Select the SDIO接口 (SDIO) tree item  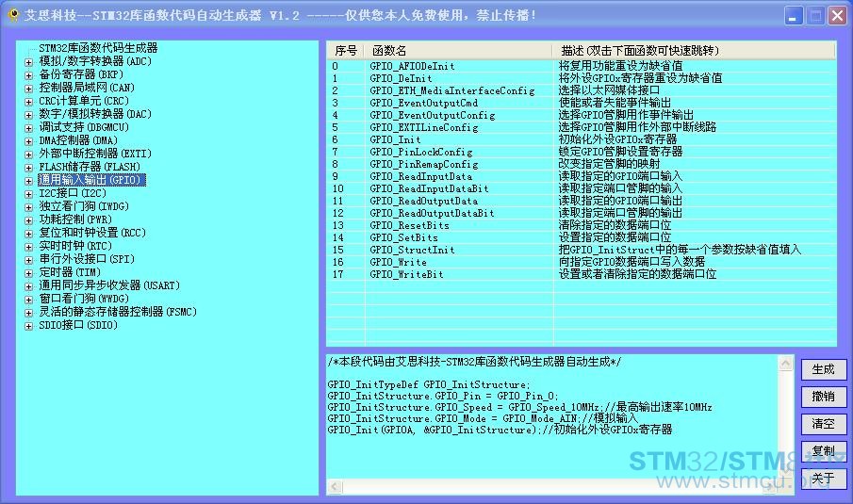(x=78, y=325)
